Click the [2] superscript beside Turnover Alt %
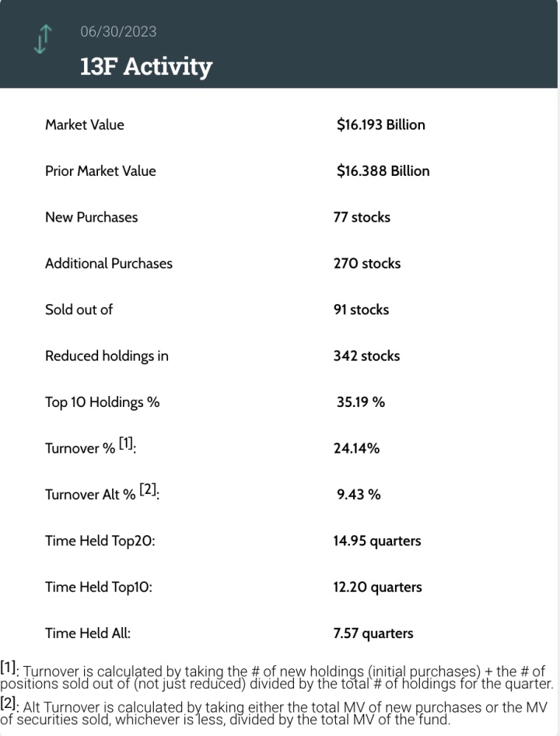 149,490
